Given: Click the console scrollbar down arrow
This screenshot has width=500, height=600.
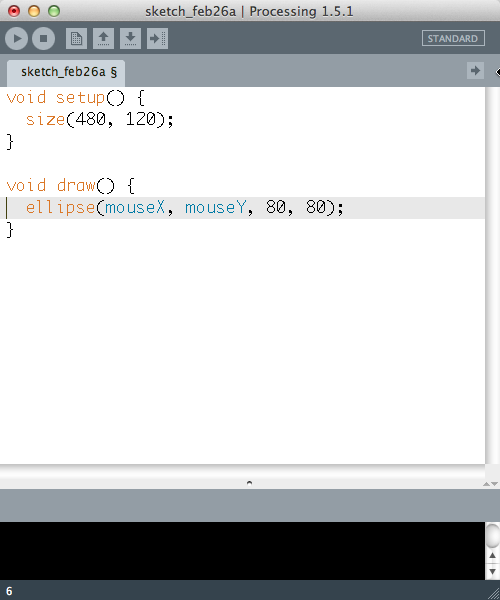Looking at the screenshot, I should click(492, 571).
